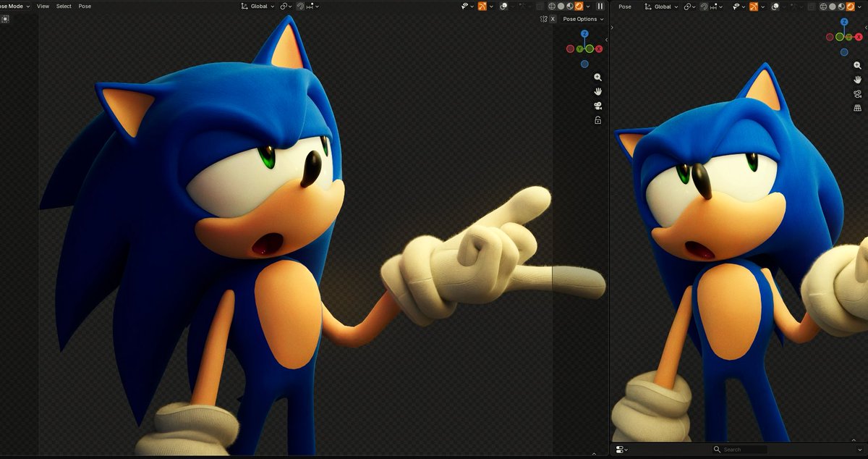Switch to solid shading in right viewport header
Viewport: 868px width, 459px height.
[833, 6]
